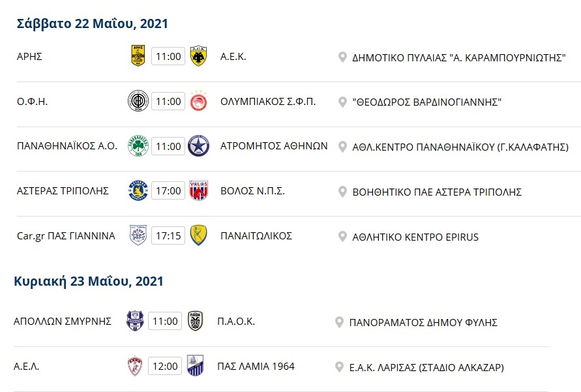The image size is (581, 392).
Task: Click the Π.Α.Ο.Κ. black eagle crest
Action: click(195, 321)
